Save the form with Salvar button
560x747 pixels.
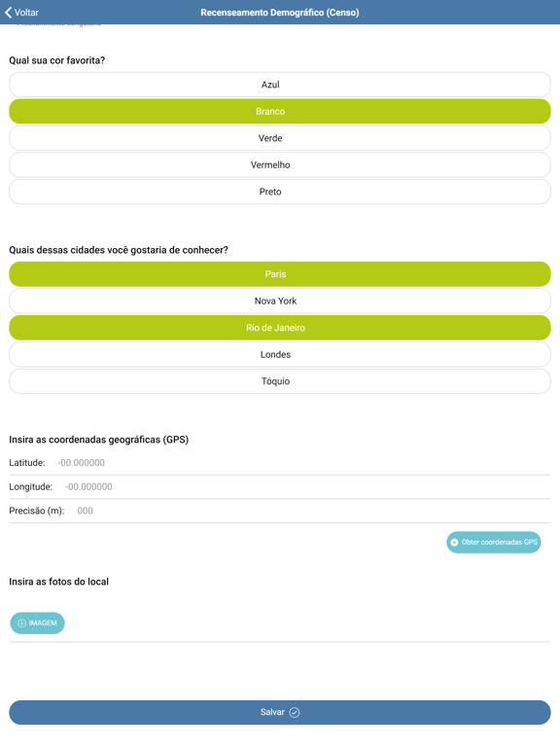coord(280,712)
